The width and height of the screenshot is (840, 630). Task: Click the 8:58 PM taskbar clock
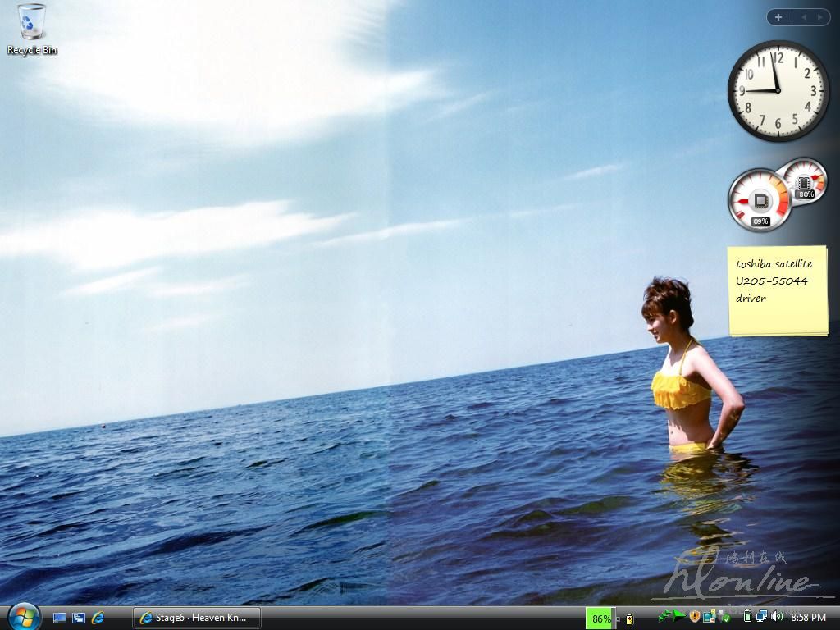[808, 618]
